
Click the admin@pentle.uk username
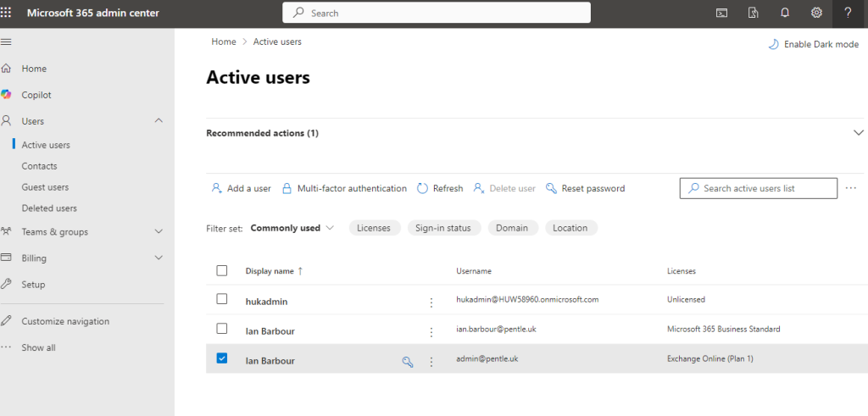point(487,358)
